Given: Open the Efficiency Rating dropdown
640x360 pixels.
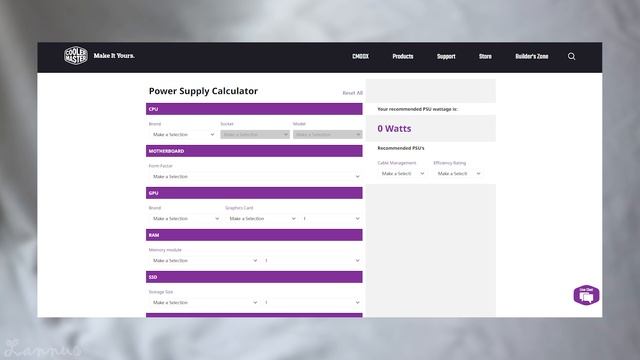Looking at the screenshot, I should pos(458,173).
